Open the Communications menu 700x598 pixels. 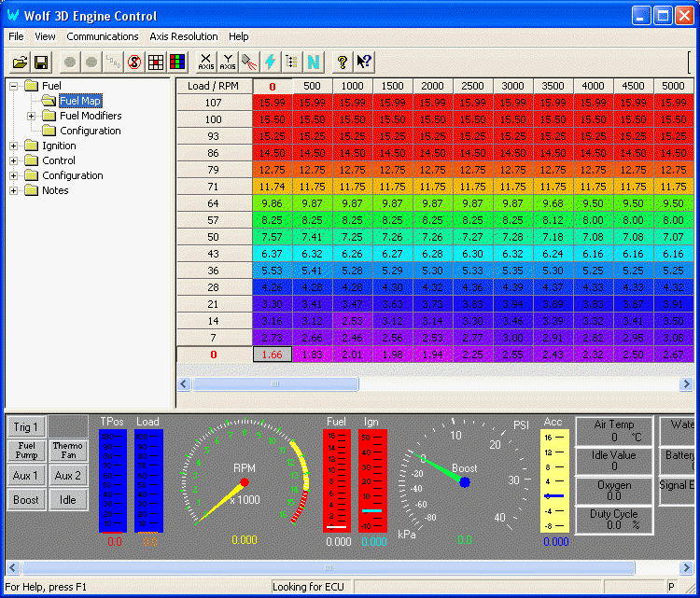tap(103, 36)
